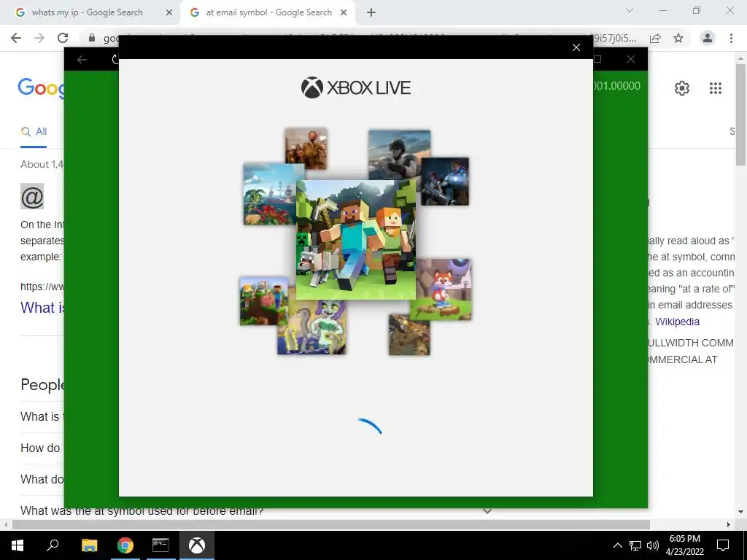Close the 'whats my ip' browser tab
The width and height of the screenshot is (747, 560).
[169, 13]
